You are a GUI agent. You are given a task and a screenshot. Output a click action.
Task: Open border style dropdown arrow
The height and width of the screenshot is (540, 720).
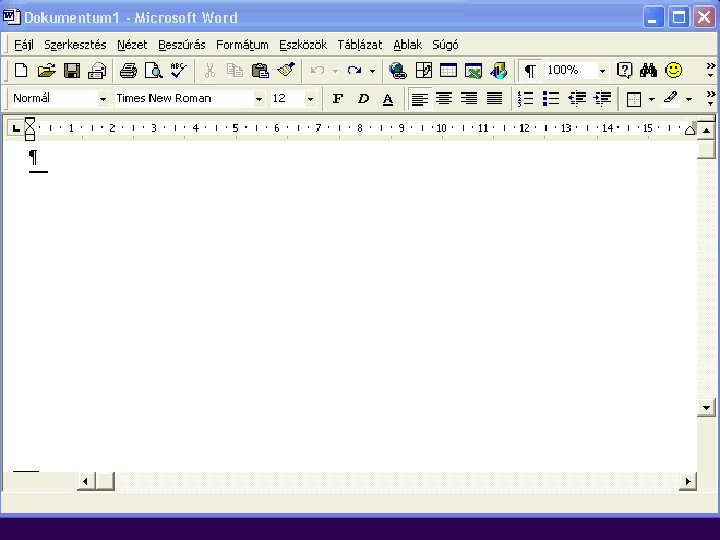[x=652, y=99]
